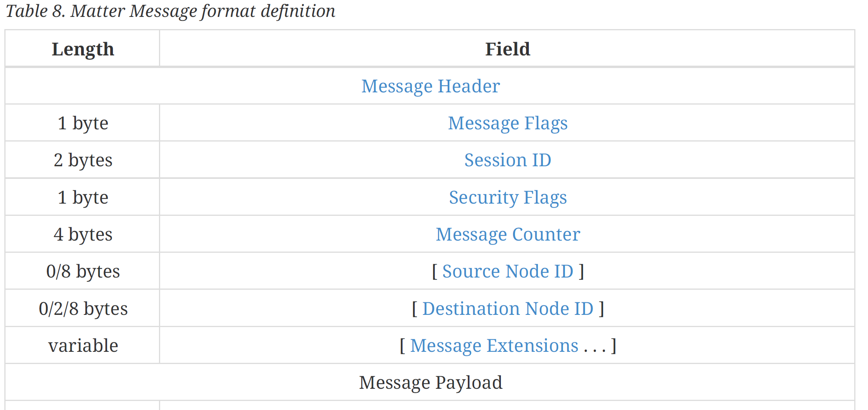868x410 pixels.
Task: Open the Security Flags link
Action: (x=508, y=197)
